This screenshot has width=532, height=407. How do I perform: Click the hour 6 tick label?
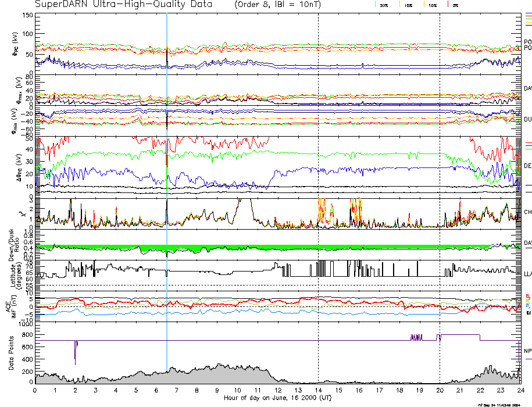pyautogui.click(x=156, y=391)
